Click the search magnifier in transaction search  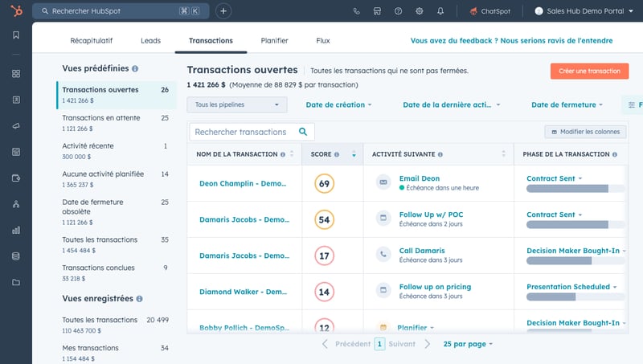(x=303, y=132)
